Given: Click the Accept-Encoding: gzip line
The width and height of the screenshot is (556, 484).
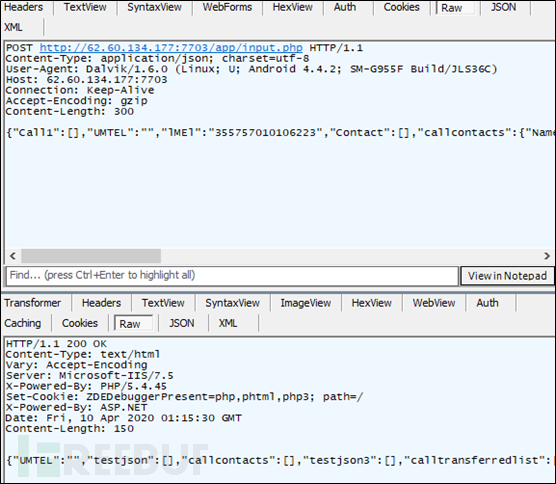Looking at the screenshot, I should click(77, 101).
